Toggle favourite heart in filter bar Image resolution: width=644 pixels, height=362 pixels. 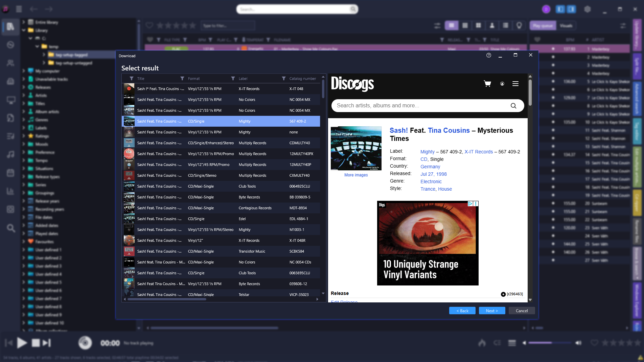coord(149,25)
